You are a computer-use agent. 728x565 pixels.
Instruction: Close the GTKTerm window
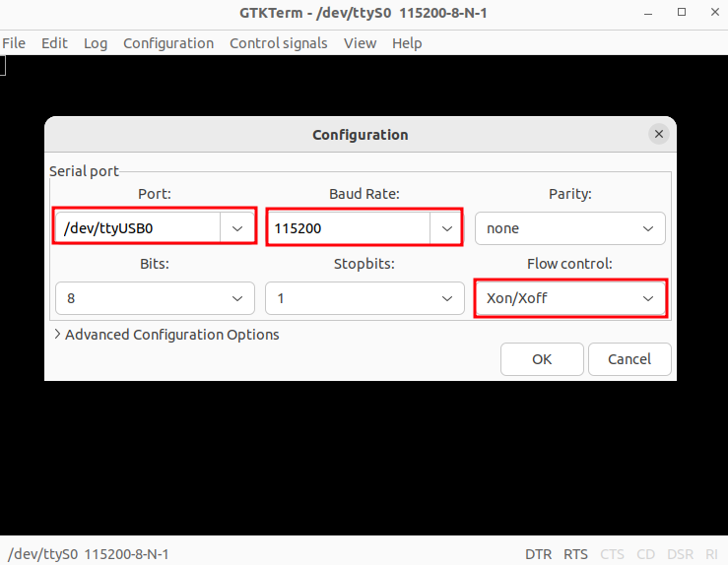[715, 13]
